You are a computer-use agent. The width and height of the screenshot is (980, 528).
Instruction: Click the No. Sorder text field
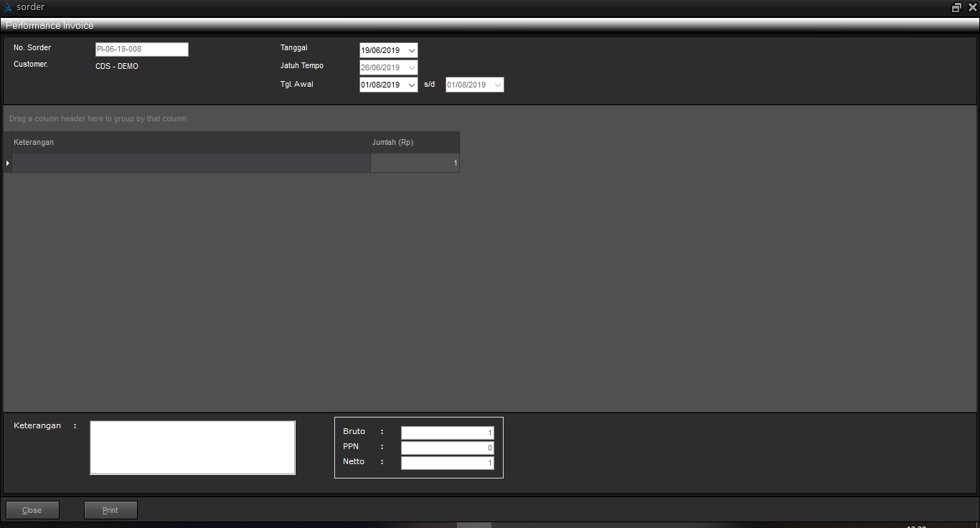[141, 49]
